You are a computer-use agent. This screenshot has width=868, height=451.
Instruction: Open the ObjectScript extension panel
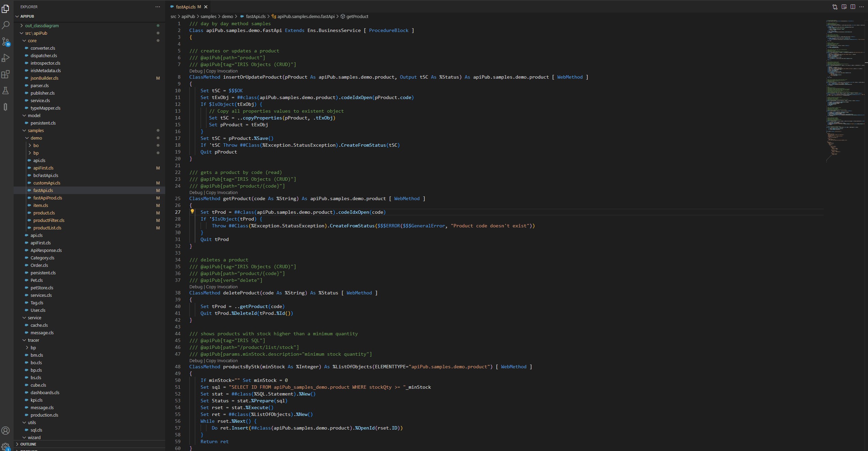(6, 107)
